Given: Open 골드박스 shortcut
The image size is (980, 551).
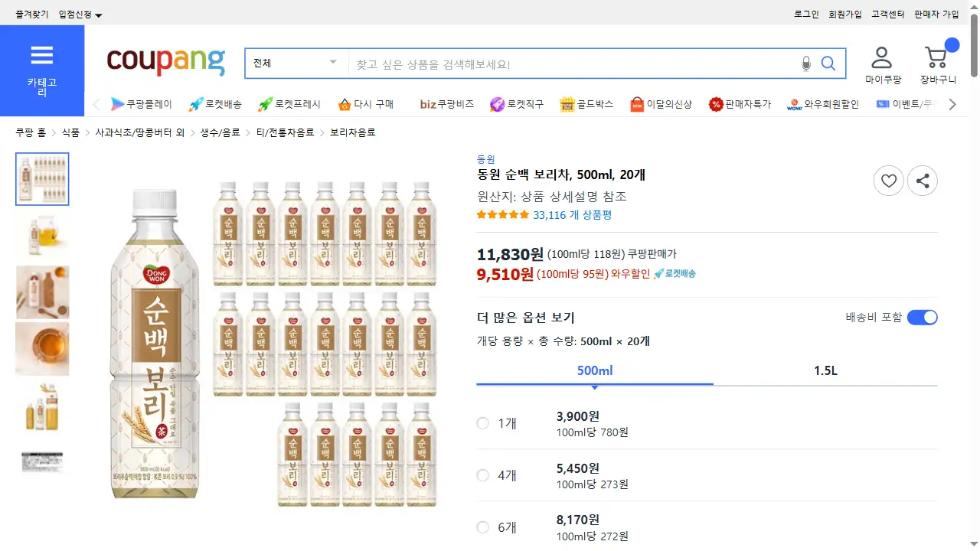Looking at the screenshot, I should point(586,104).
